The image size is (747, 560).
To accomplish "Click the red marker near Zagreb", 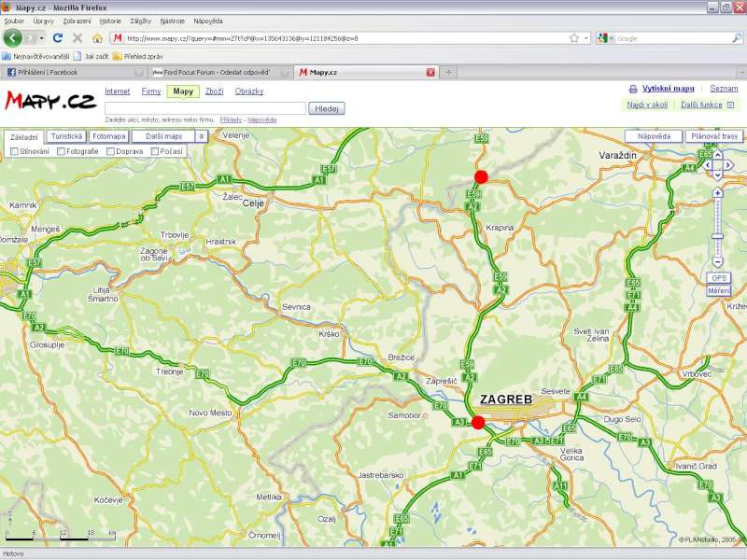I will (x=478, y=423).
